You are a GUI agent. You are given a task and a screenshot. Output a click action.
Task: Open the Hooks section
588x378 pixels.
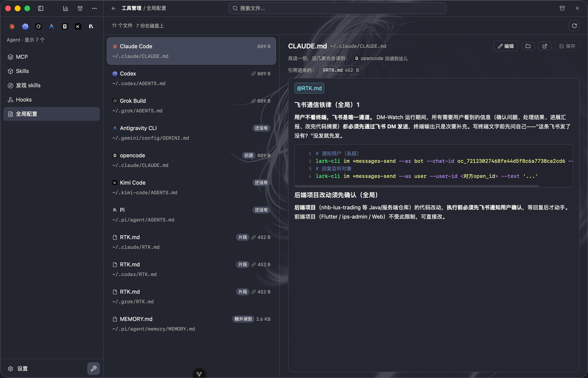tap(52, 99)
